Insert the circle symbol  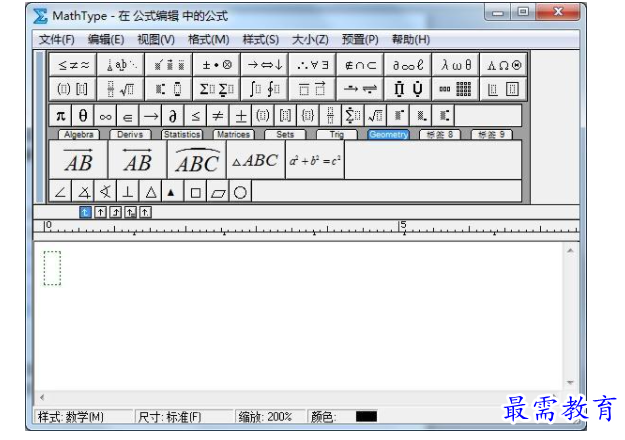coord(240,192)
